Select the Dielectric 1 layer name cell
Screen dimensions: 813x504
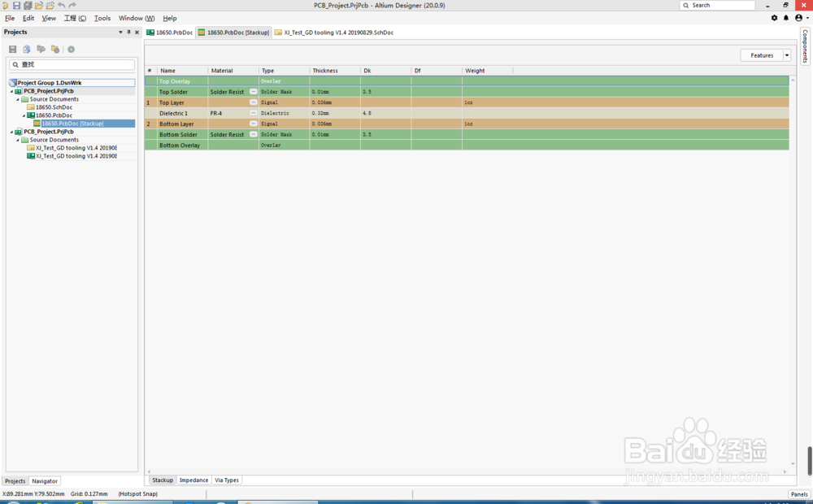click(x=182, y=113)
